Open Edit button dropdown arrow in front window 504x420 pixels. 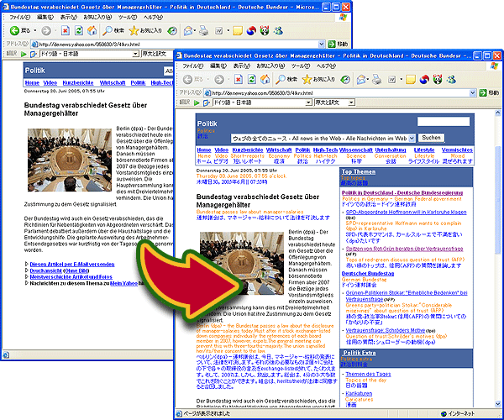click(x=401, y=79)
